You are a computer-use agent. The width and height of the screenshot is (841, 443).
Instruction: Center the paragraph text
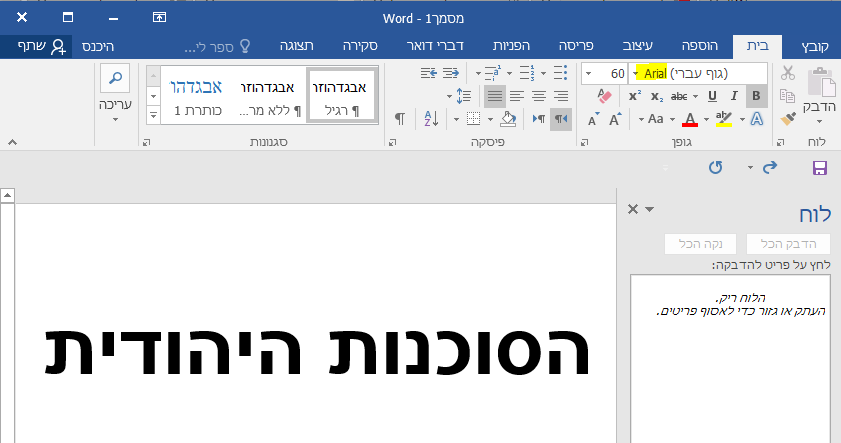pos(539,96)
